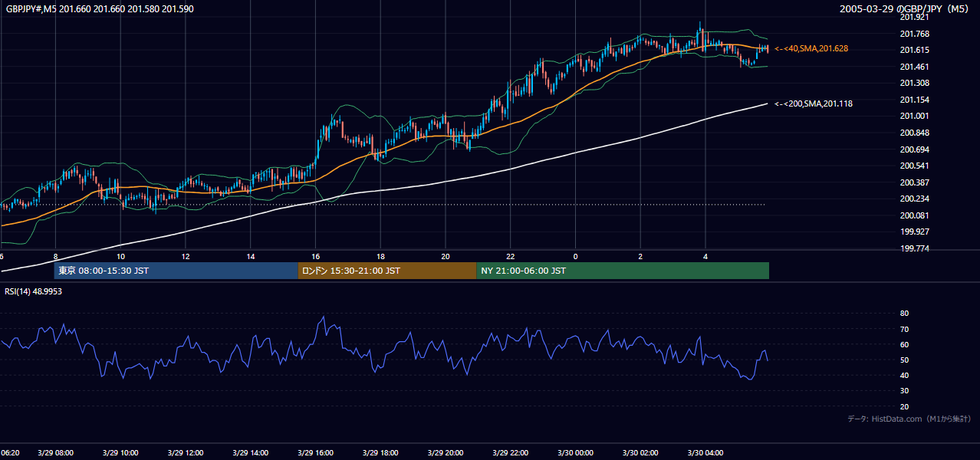This screenshot has height=460, width=980.
Task: Click the NY session bar 21:00-06:00 JST
Action: pos(623,271)
